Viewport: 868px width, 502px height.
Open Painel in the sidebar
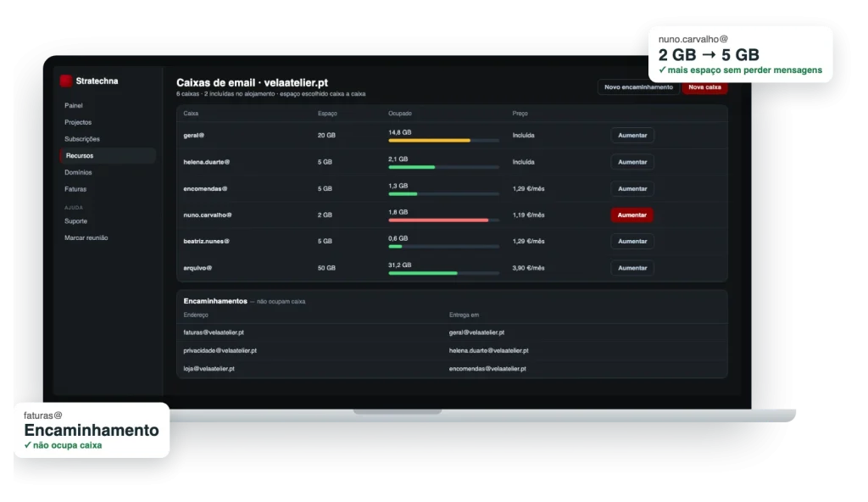point(74,105)
